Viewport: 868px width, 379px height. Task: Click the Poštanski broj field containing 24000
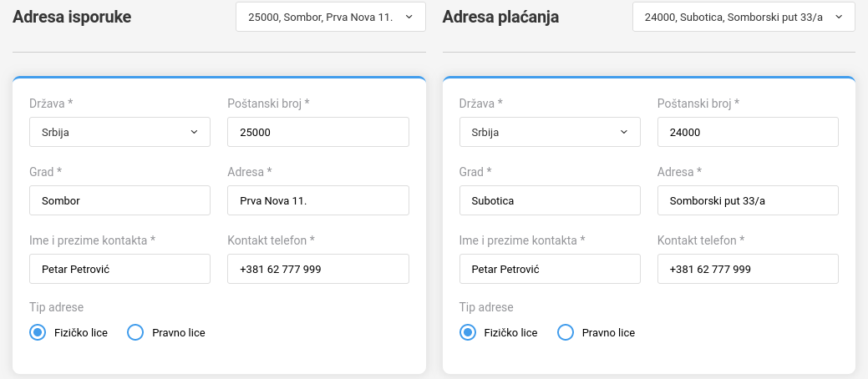point(748,132)
